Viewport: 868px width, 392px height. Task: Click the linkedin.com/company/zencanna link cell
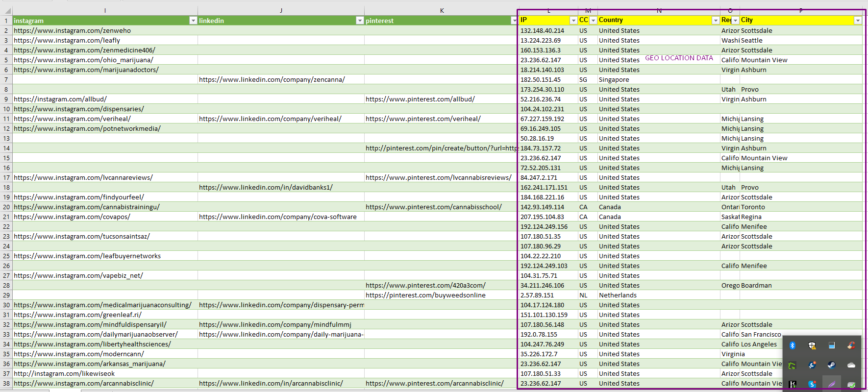pos(281,79)
